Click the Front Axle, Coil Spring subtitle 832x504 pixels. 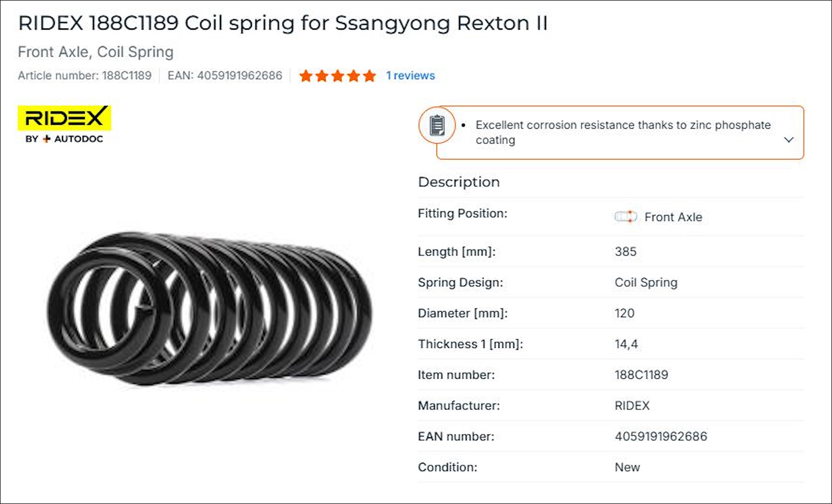[x=96, y=52]
